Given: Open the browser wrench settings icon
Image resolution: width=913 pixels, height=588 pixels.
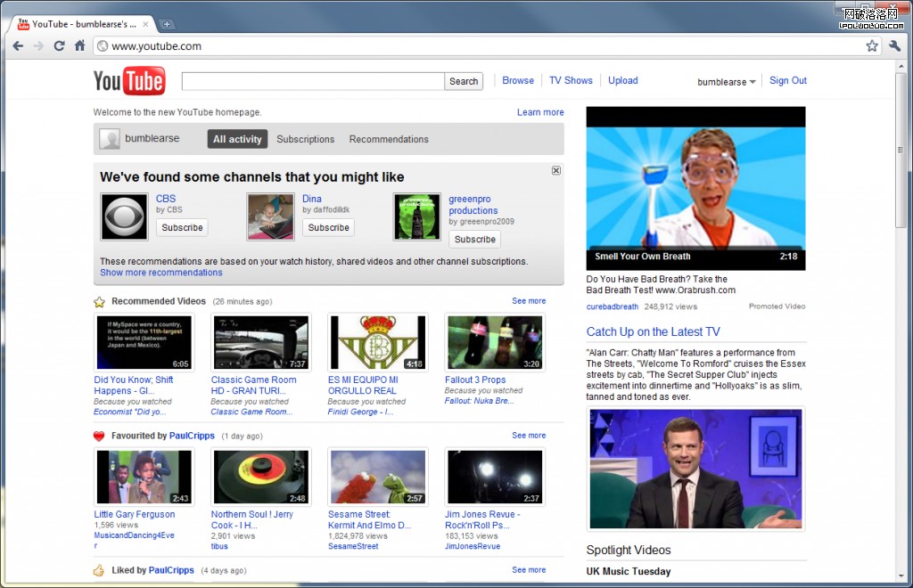Looking at the screenshot, I should (x=894, y=45).
